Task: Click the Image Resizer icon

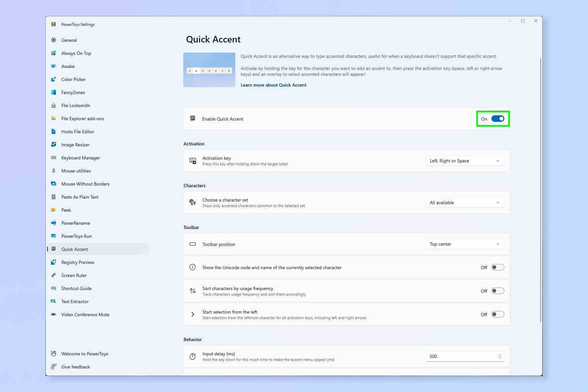Action: 54,144
